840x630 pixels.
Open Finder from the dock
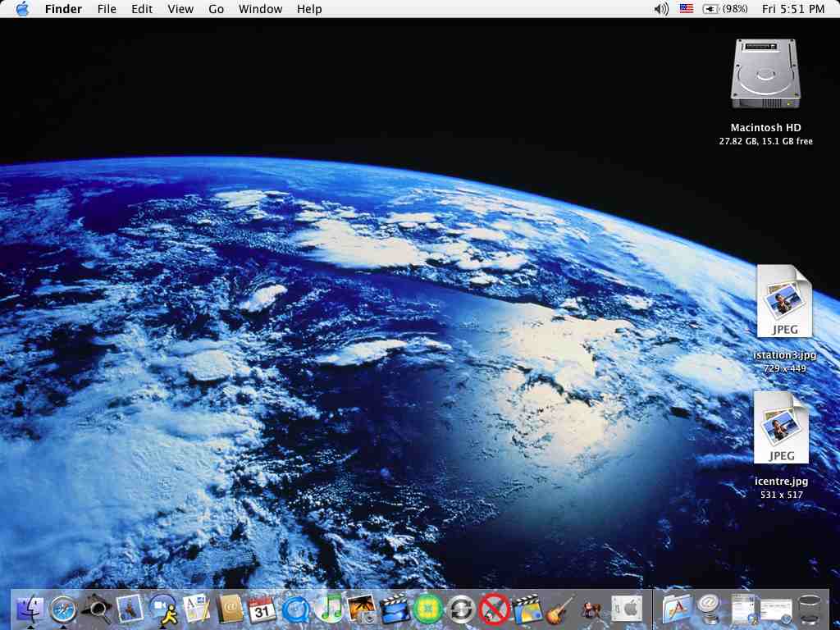coord(30,609)
